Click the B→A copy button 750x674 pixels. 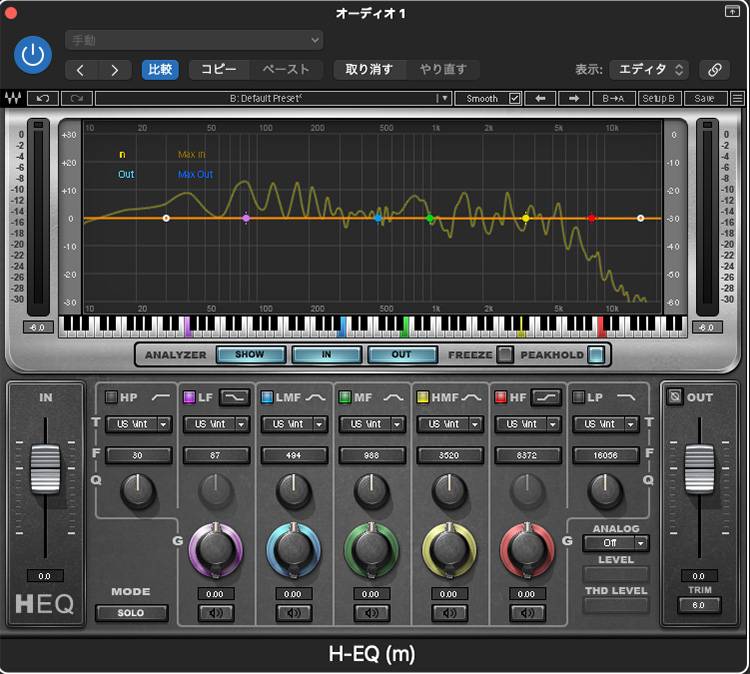[x=613, y=99]
